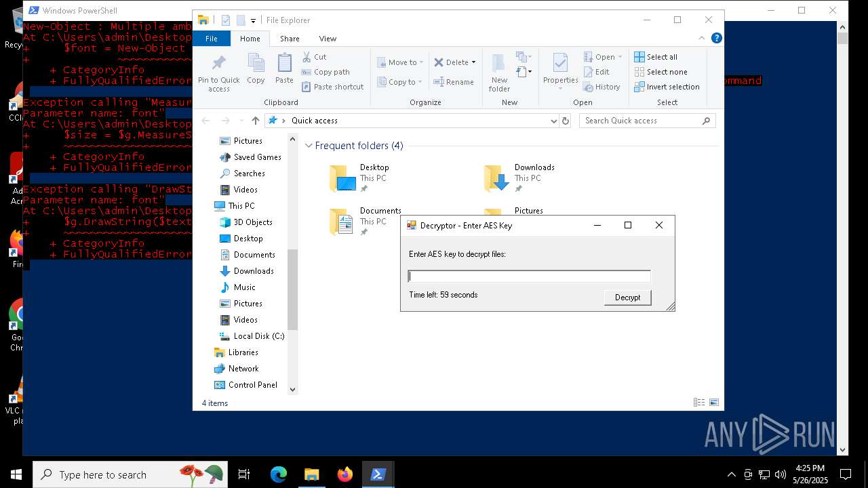Click navigation pane scroll down arrow
This screenshot has width=868, height=488.
point(293,390)
